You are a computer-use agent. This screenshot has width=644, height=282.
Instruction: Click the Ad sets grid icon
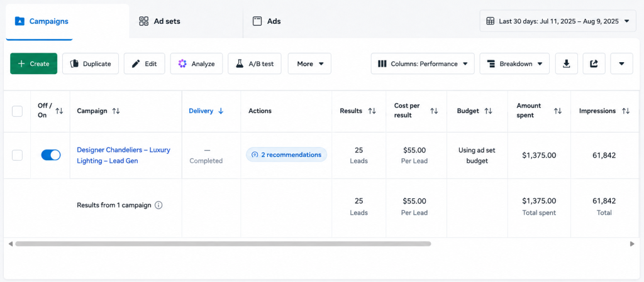coord(143,21)
